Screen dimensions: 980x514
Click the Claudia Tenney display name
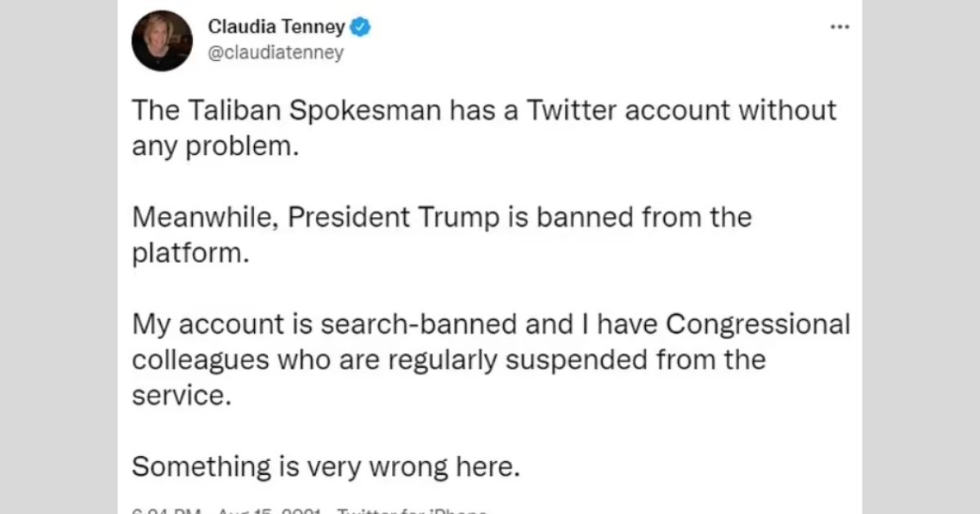[277, 27]
